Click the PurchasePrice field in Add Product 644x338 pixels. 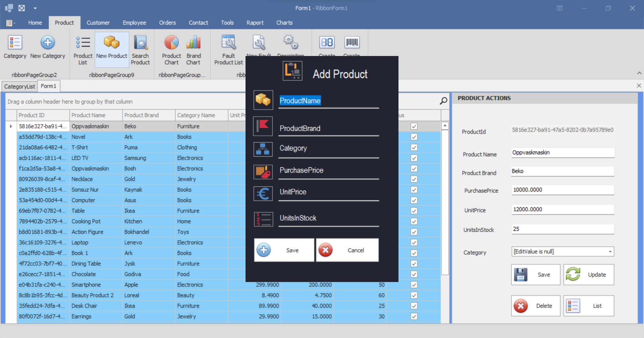[328, 170]
